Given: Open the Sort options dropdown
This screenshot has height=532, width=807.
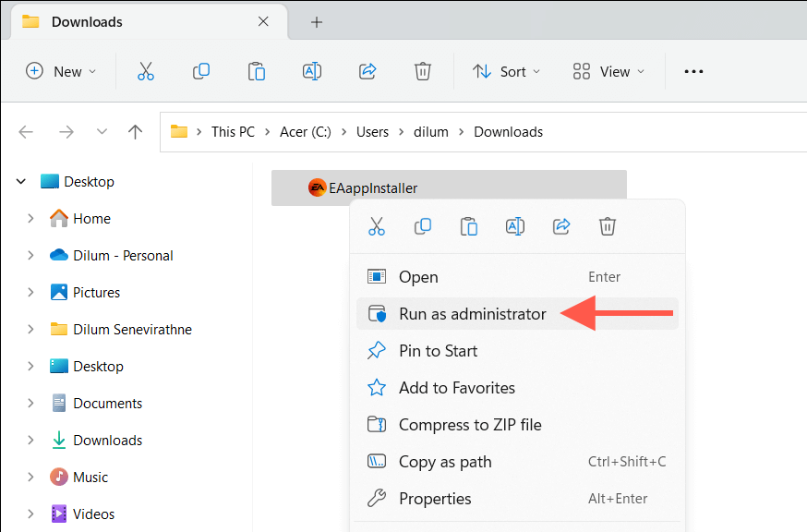Looking at the screenshot, I should (506, 71).
